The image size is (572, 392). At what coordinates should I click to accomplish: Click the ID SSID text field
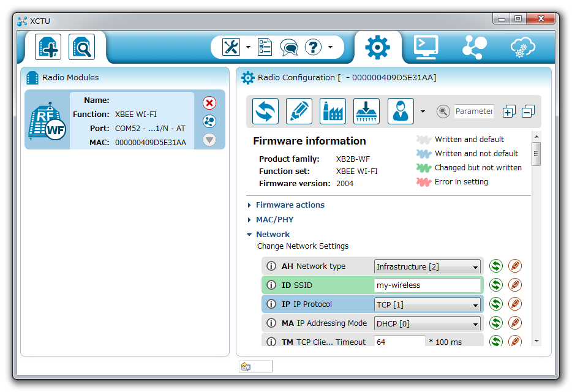[x=427, y=285]
